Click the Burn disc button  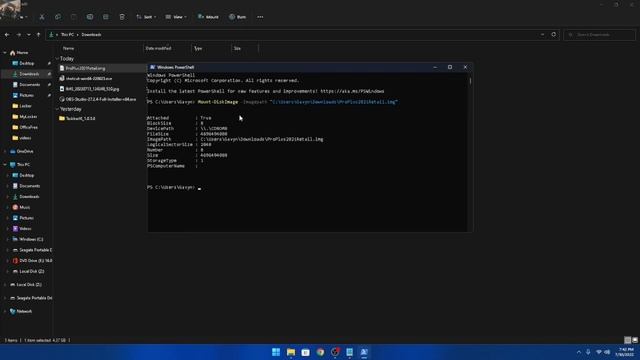(x=238, y=17)
